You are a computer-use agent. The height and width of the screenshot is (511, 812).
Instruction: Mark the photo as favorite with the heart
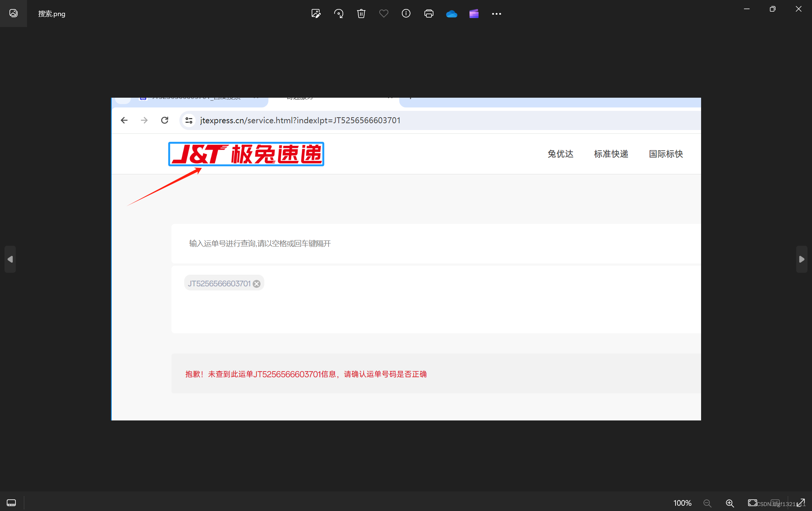tap(383, 14)
